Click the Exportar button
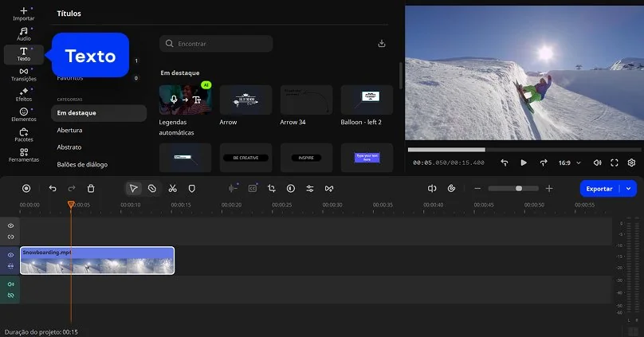 tap(599, 189)
